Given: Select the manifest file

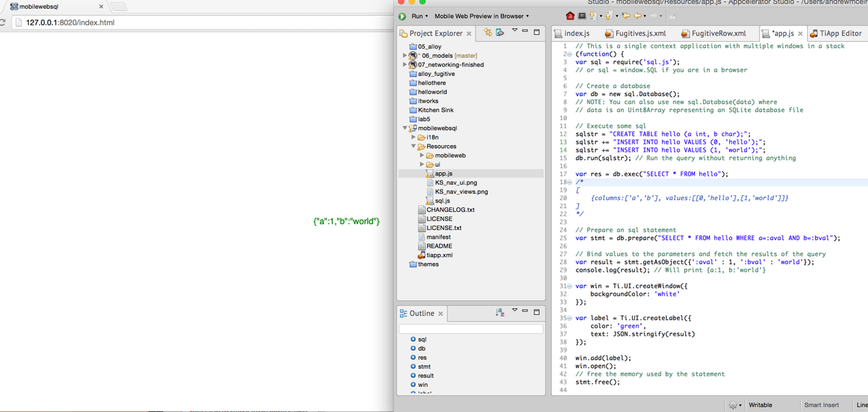Looking at the screenshot, I should coord(435,237).
